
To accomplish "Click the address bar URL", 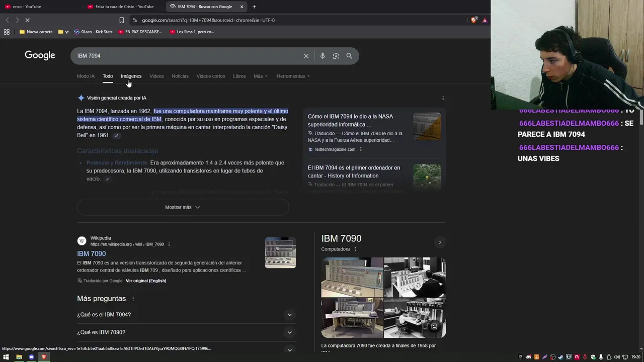I will pyautogui.click(x=208, y=20).
